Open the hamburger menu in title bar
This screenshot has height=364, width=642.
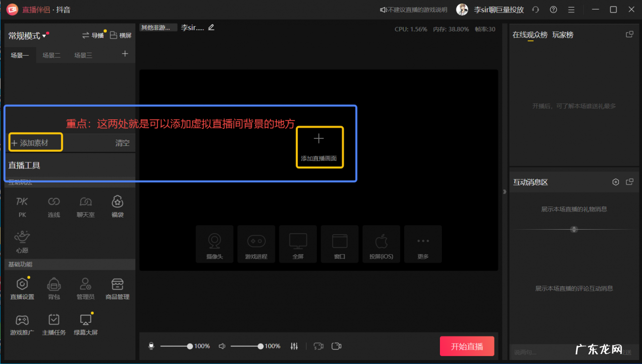click(x=571, y=9)
